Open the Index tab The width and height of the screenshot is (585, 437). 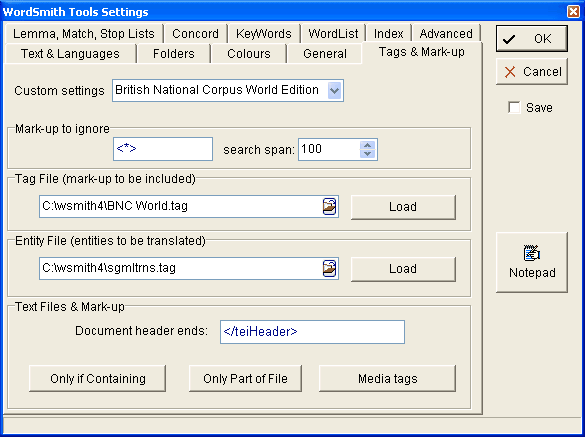coord(388,34)
